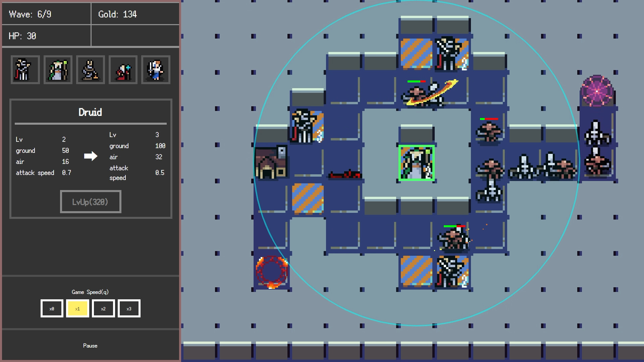Select the kneeling archer unit icon in the shop
644x362 pixels.
tap(90, 70)
